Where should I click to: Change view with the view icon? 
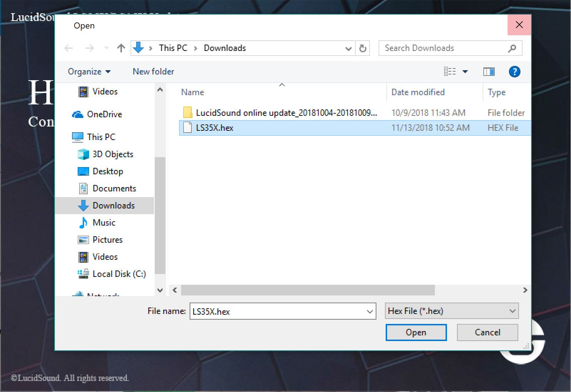(x=450, y=72)
